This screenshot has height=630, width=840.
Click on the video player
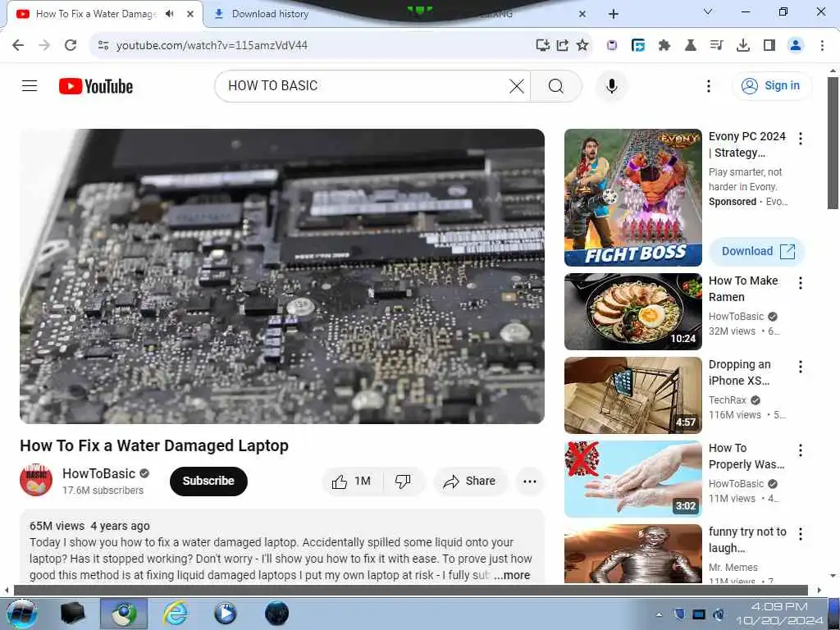282,276
